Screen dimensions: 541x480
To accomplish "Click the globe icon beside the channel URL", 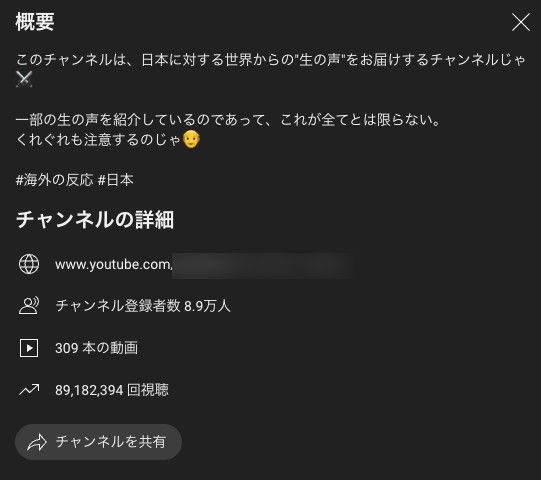I will (29, 264).
